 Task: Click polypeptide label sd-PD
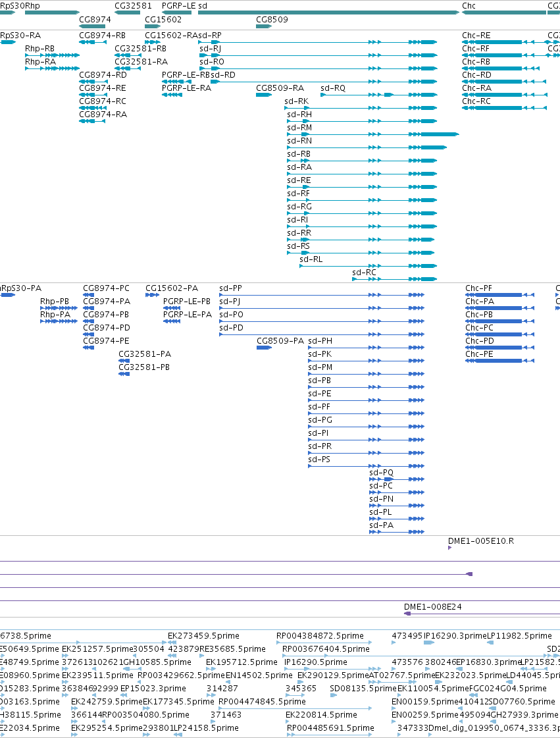coord(231,328)
